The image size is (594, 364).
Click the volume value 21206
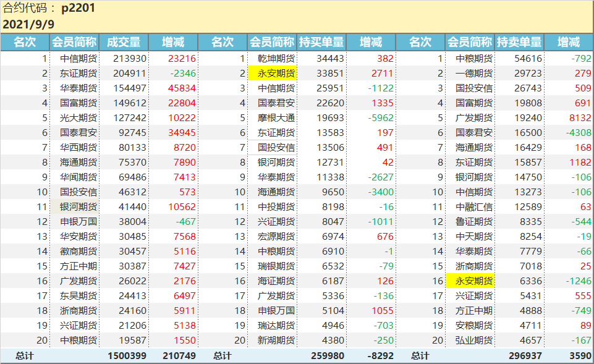point(132,325)
